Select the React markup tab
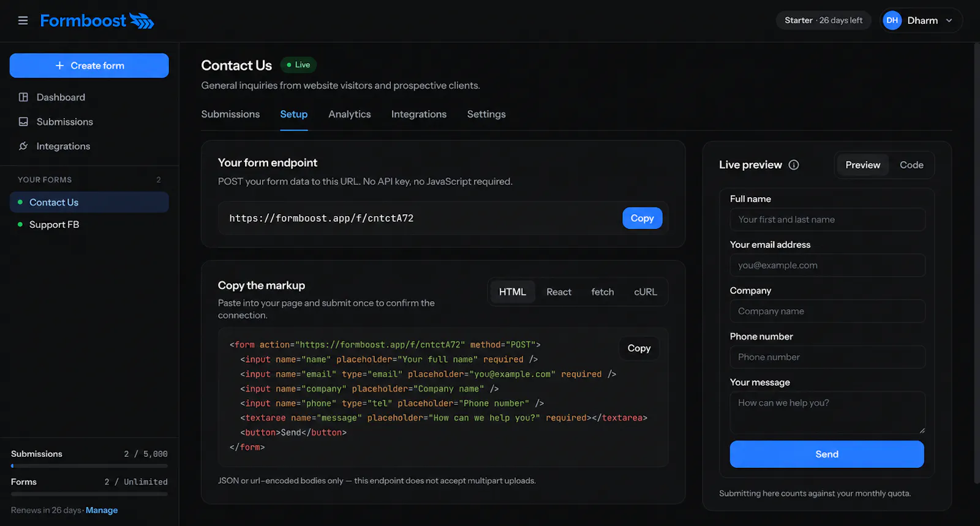The height and width of the screenshot is (526, 980). (559, 292)
